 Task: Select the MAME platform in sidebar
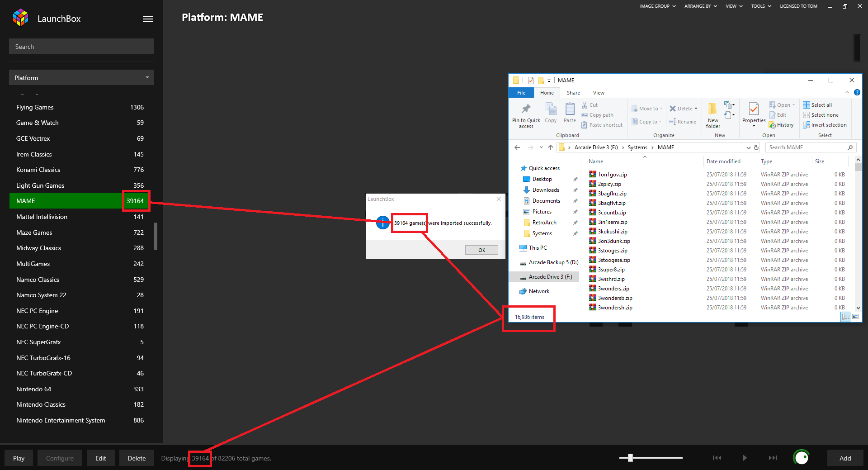(80, 201)
